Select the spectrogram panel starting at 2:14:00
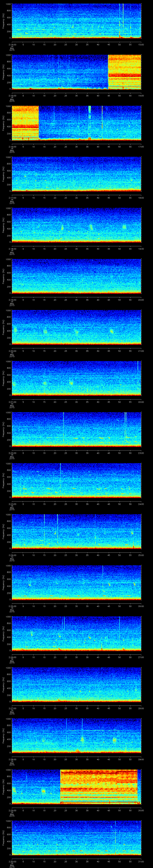The image size is (153, 868). click(x=77, y=21)
